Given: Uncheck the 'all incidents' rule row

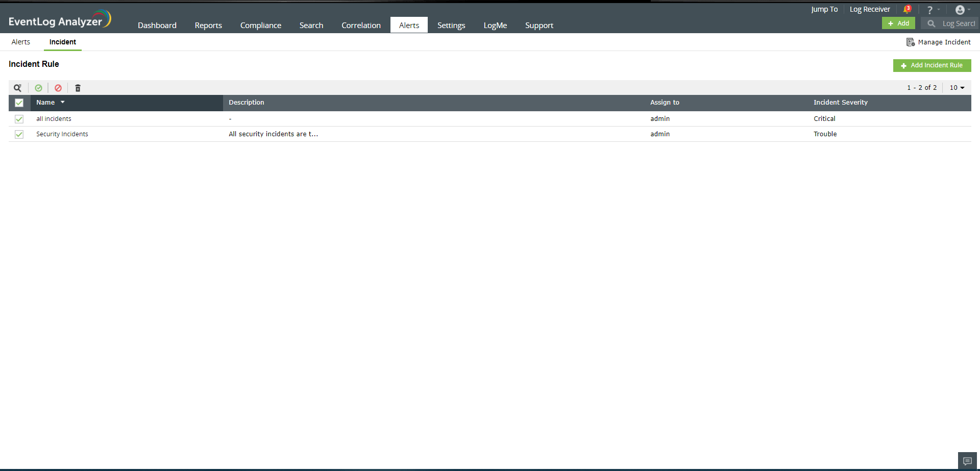Looking at the screenshot, I should point(19,118).
